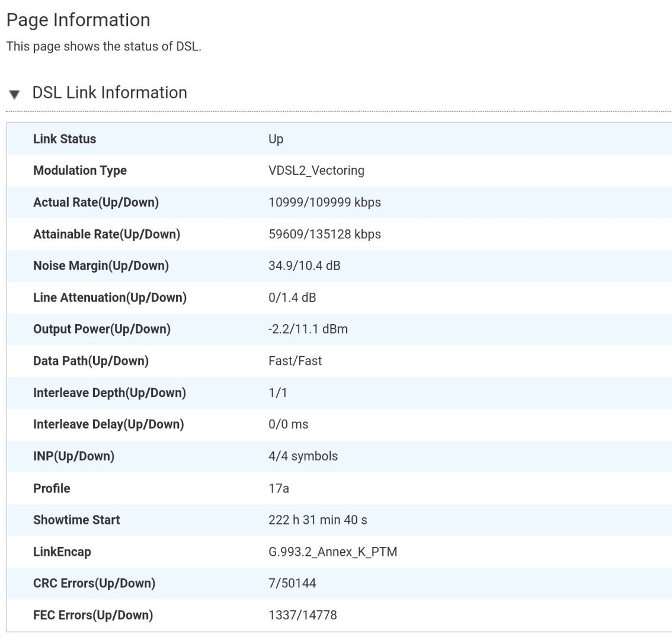Click the VDSL2_Vectoring modulation value
The width and height of the screenshot is (672, 640).
click(x=316, y=171)
